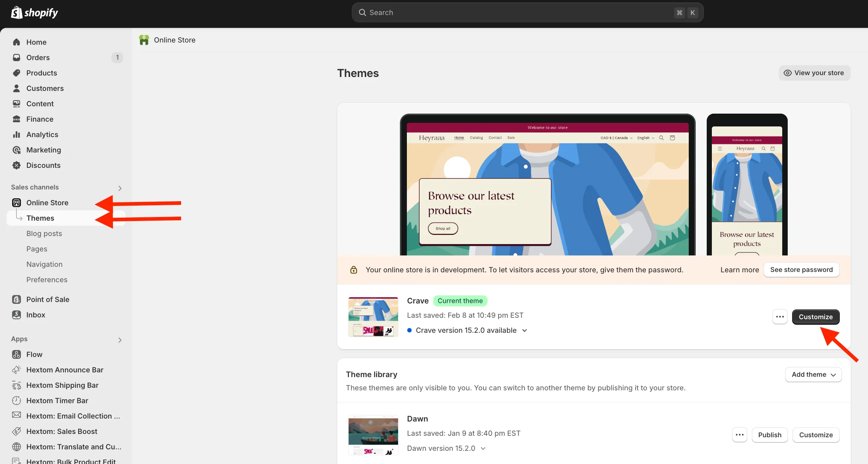The image size is (868, 464).
Task: Click the Inbox app icon
Action: pos(16,315)
